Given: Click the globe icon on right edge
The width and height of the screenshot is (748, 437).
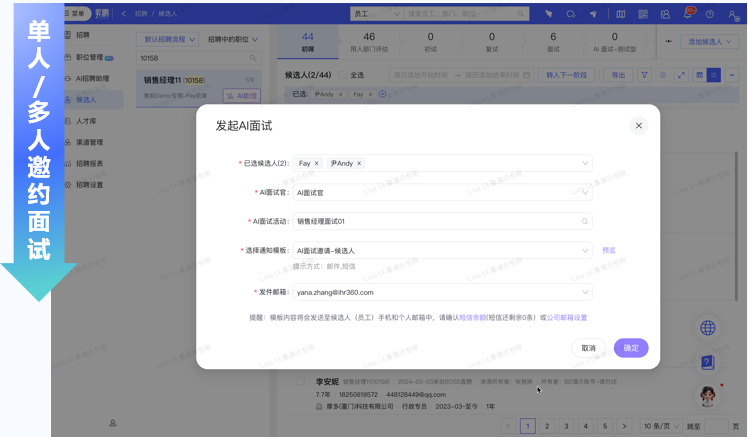Looking at the screenshot, I should (708, 328).
